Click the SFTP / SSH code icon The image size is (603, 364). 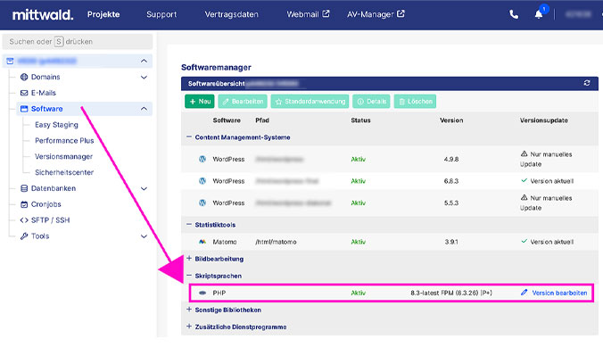pos(24,220)
